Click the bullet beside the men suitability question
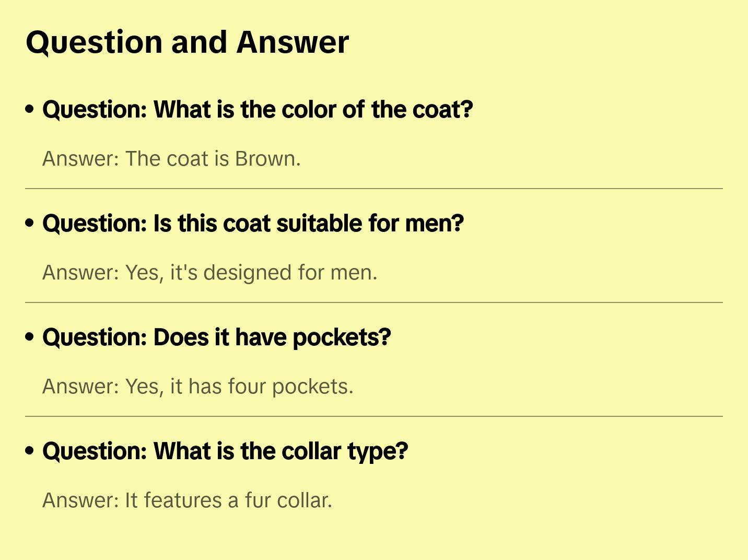The width and height of the screenshot is (748, 560). [30, 224]
